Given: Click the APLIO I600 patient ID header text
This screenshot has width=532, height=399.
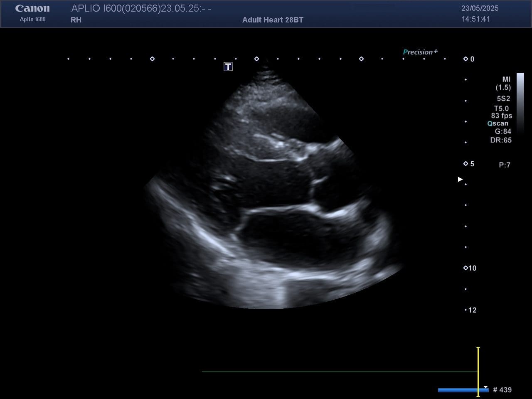Looking at the screenshot, I should tap(141, 8).
